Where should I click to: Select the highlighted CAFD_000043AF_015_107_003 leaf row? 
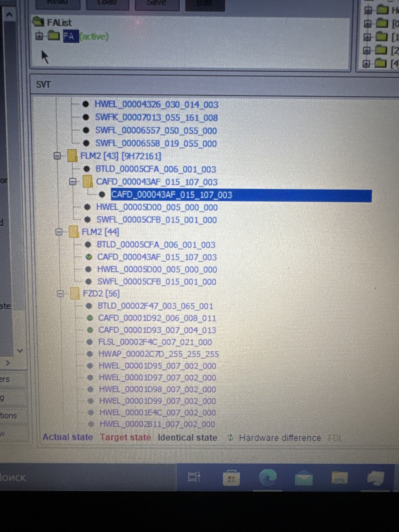[241, 195]
